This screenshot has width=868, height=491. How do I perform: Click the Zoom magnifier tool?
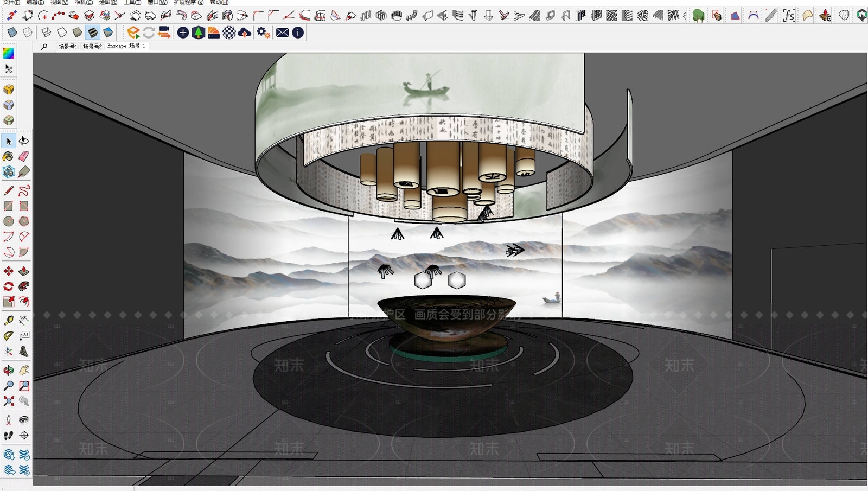pyautogui.click(x=9, y=386)
